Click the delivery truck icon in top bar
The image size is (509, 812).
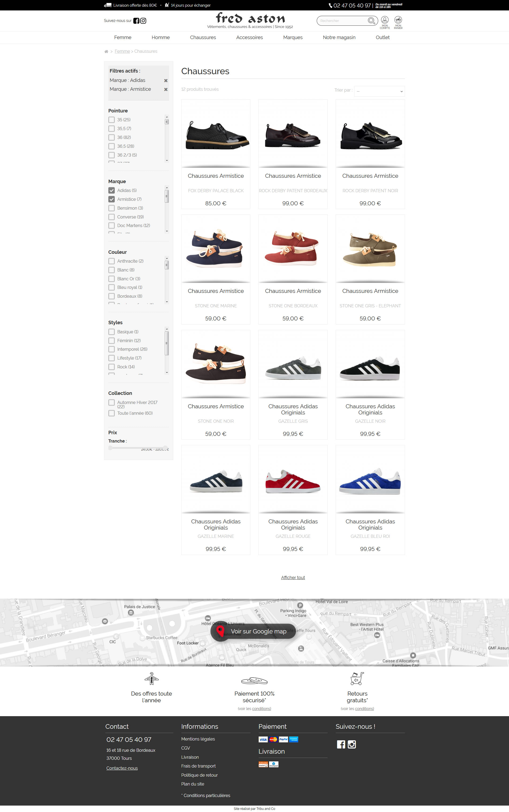pos(108,5)
